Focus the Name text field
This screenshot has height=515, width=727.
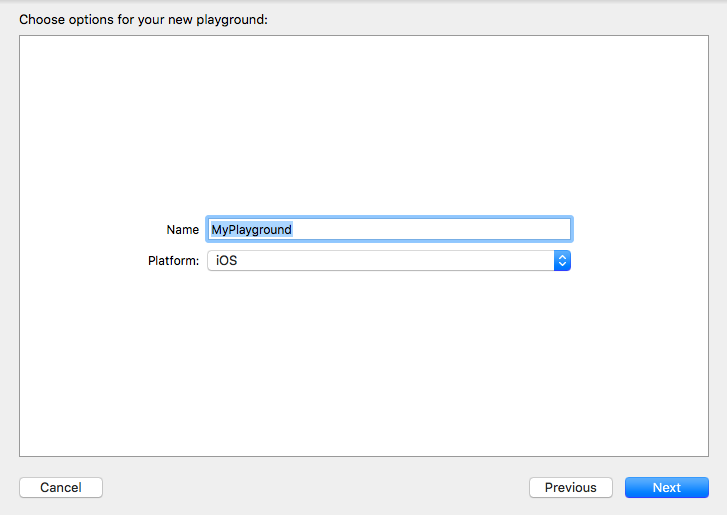[389, 229]
